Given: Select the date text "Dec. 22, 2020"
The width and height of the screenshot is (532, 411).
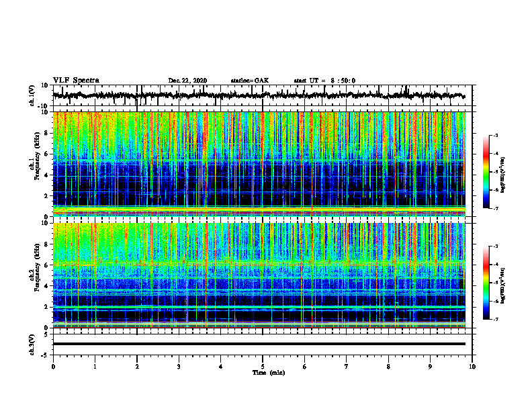Looking at the screenshot, I should click(187, 81).
